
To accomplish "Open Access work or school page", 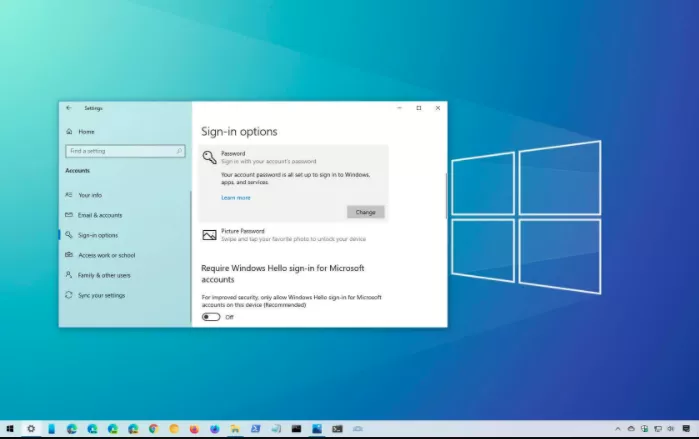I will pyautogui.click(x=100, y=255).
